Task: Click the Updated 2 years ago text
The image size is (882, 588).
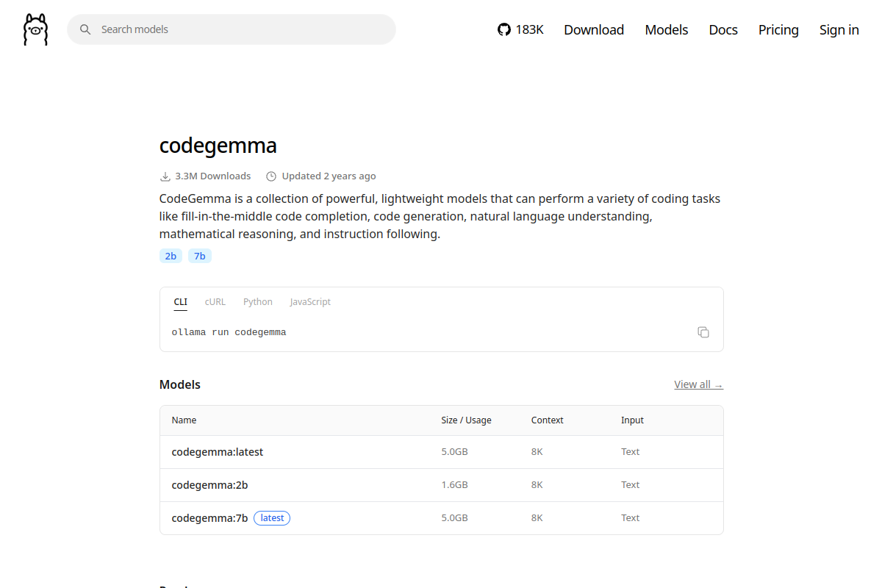Action: point(329,176)
